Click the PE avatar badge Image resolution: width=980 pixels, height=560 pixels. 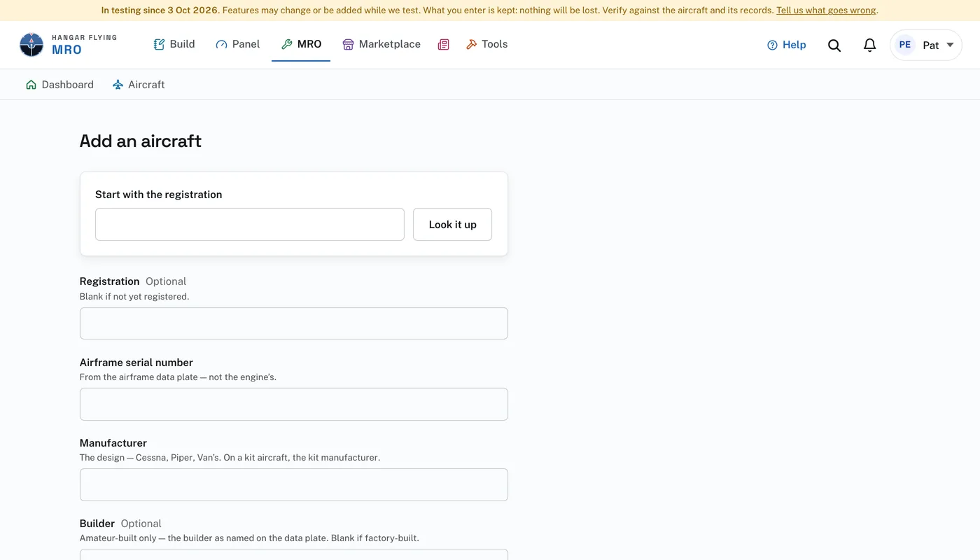(905, 45)
